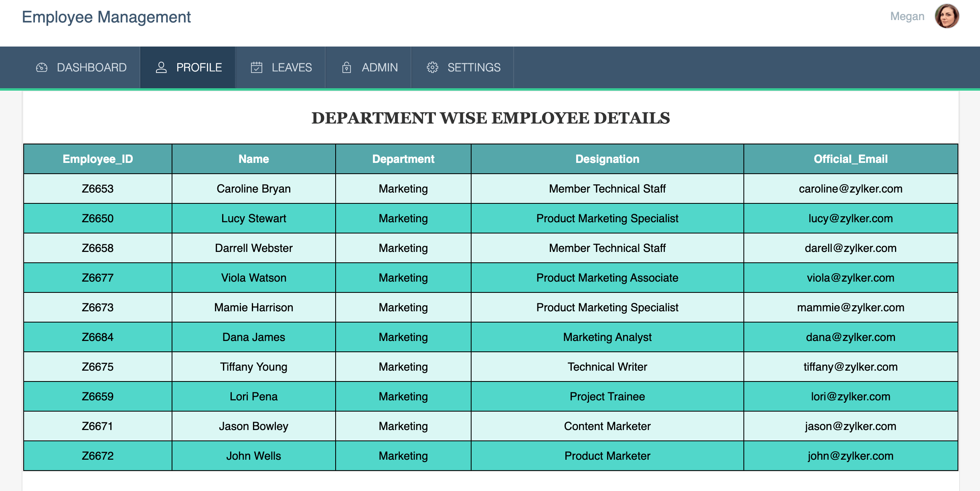
Task: Click the Dashboard gauge icon
Action: [42, 67]
